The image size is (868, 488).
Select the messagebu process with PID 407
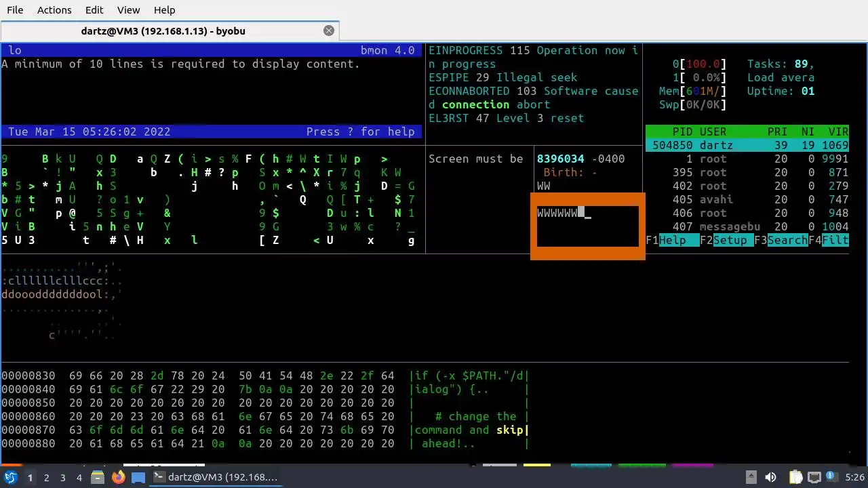click(x=747, y=226)
